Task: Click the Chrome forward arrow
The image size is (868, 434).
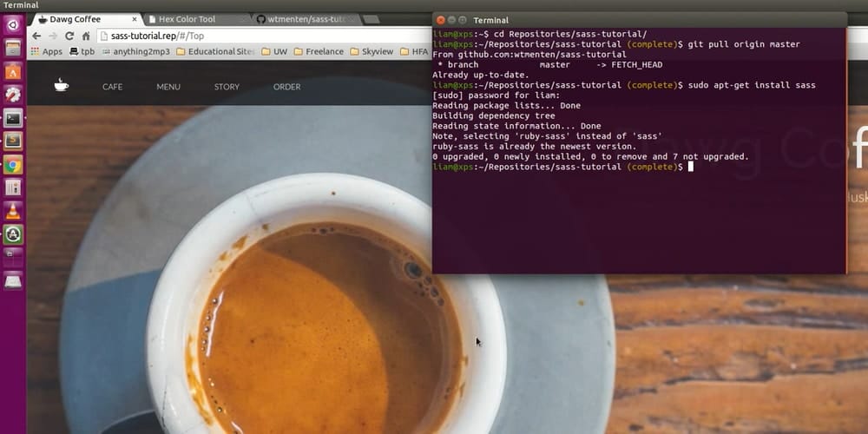Action: [53, 36]
